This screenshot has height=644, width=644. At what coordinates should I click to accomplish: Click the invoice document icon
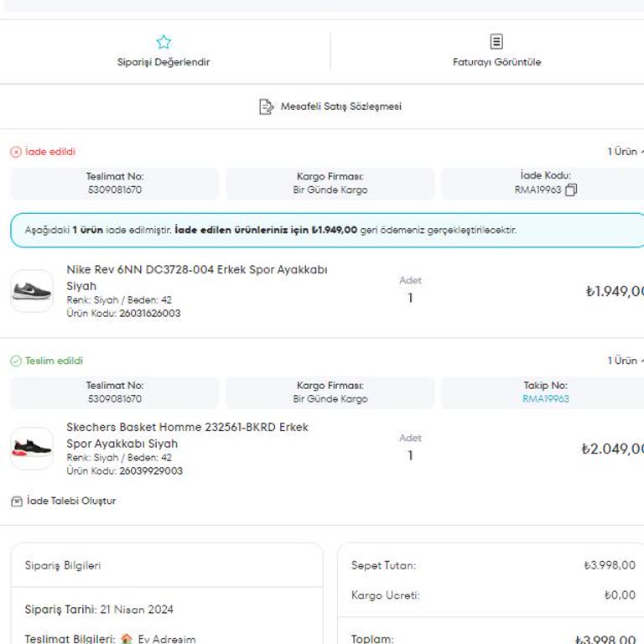point(496,42)
